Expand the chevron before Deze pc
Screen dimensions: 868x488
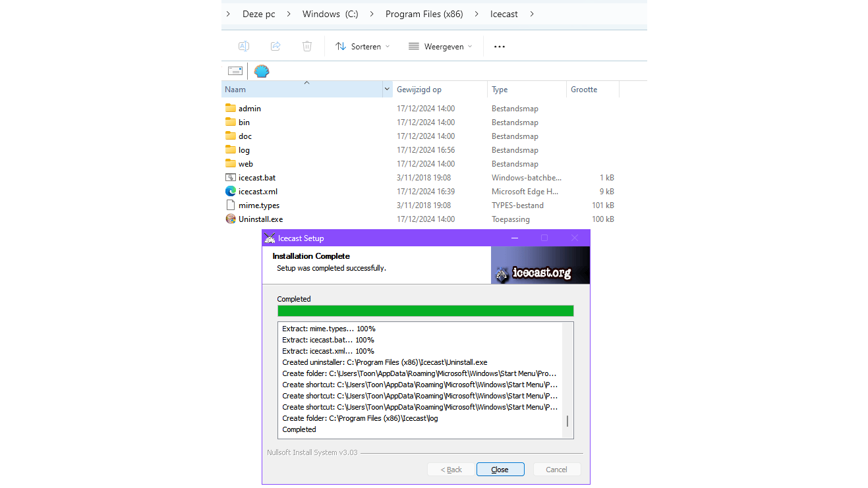point(228,14)
